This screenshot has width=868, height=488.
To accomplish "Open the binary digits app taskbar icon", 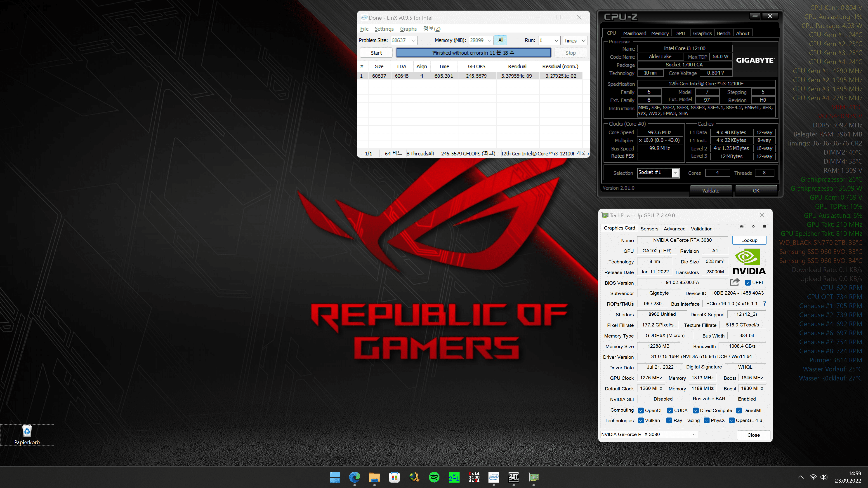I will coord(474,477).
